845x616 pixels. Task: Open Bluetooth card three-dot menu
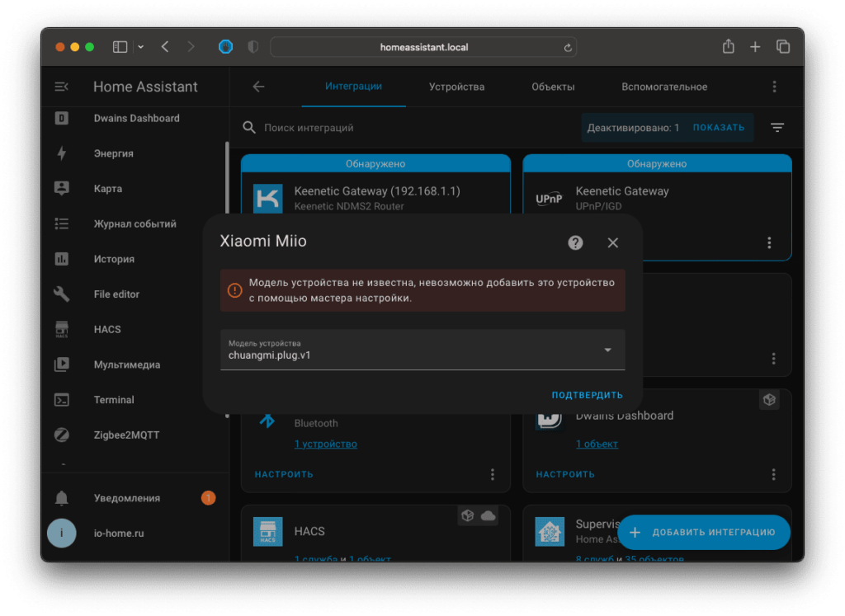click(x=493, y=474)
